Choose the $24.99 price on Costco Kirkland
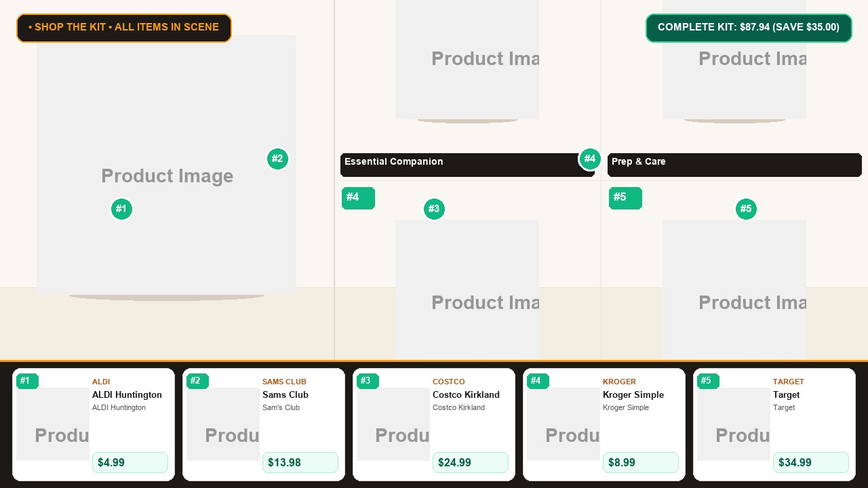The image size is (868, 488). (x=470, y=462)
